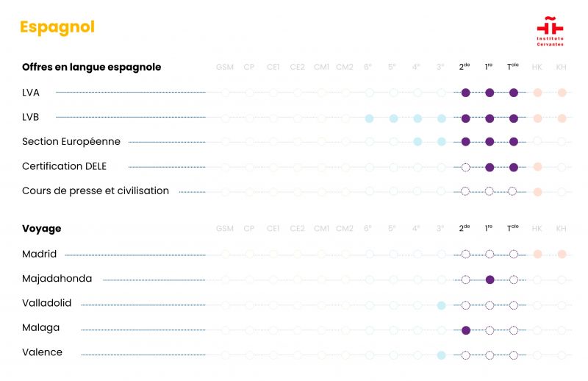The width and height of the screenshot is (588, 381).
Task: Click the LVA peach dot under KH
Action: pos(562,93)
